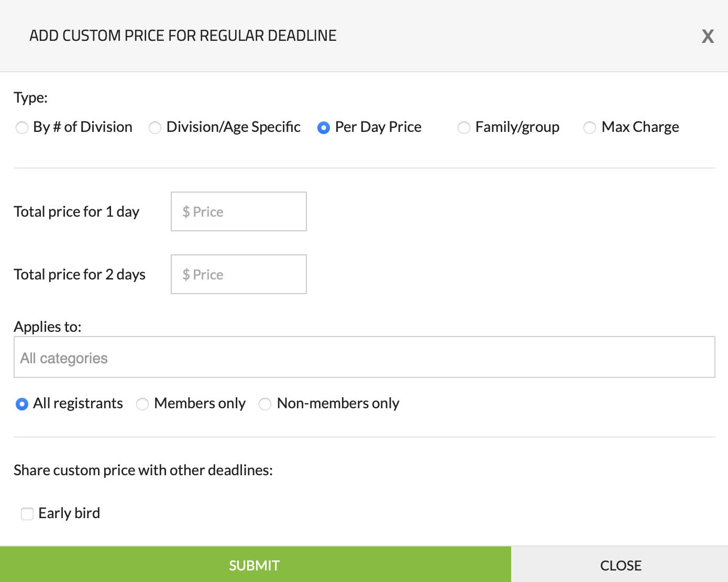
Task: Select the By # of Division type
Action: click(x=22, y=128)
